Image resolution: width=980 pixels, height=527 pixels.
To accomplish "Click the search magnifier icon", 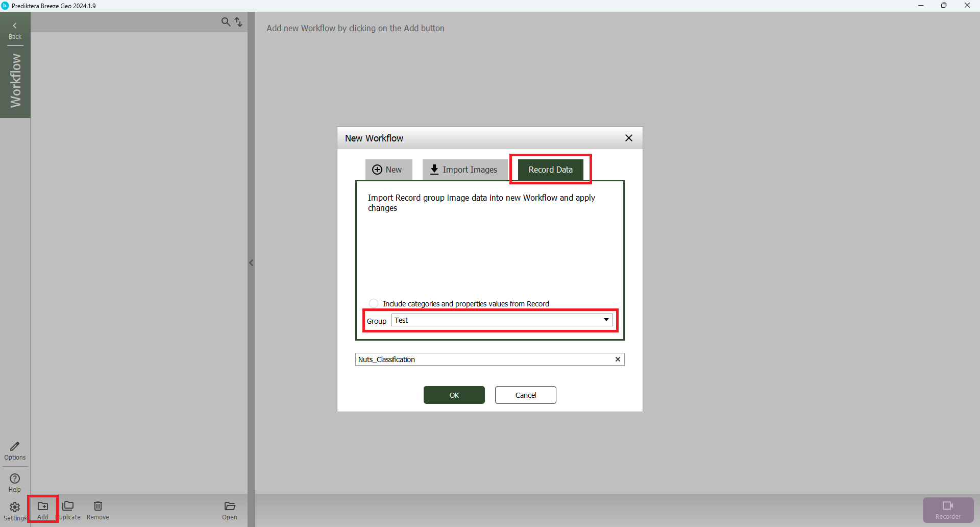I will 226,22.
